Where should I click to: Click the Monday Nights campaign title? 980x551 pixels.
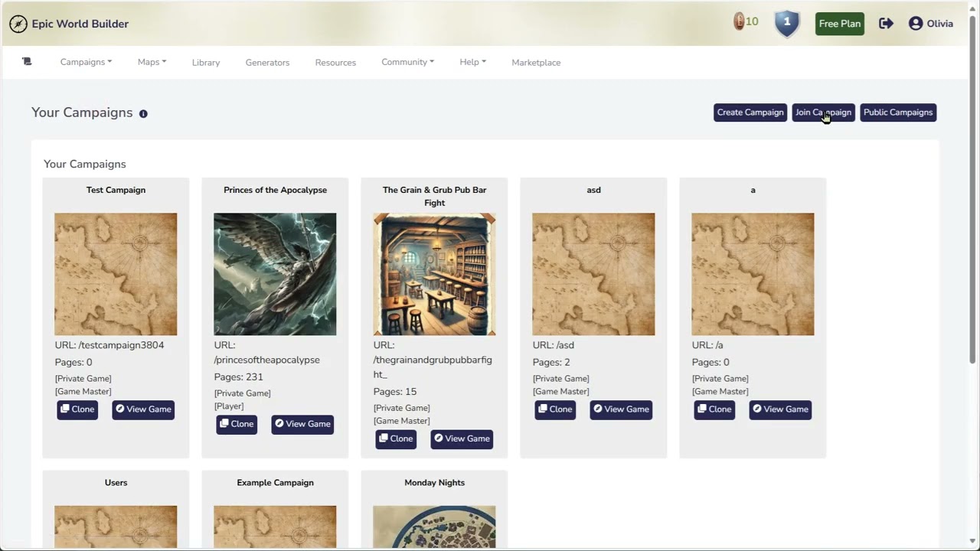434,483
